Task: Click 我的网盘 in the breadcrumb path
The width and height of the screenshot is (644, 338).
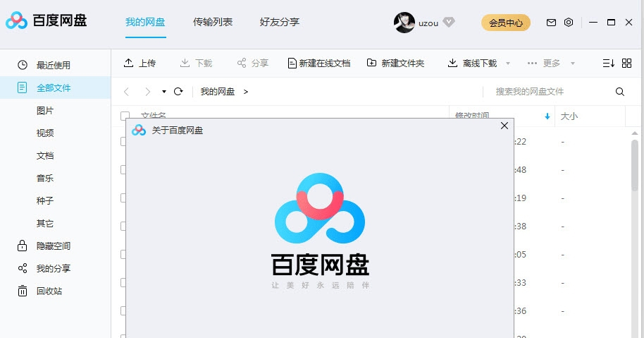Action: 218,91
